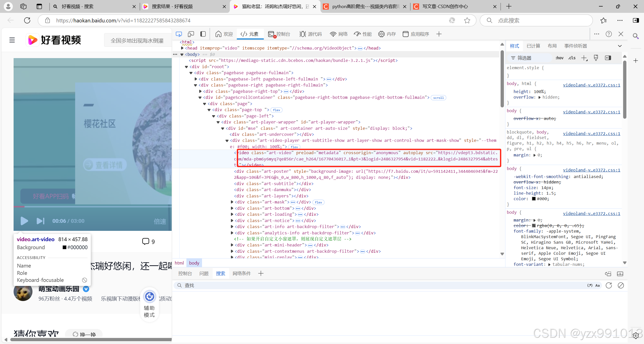Enable accessibility assist mode (辅助模式)
The image size is (644, 344).
pos(149,305)
